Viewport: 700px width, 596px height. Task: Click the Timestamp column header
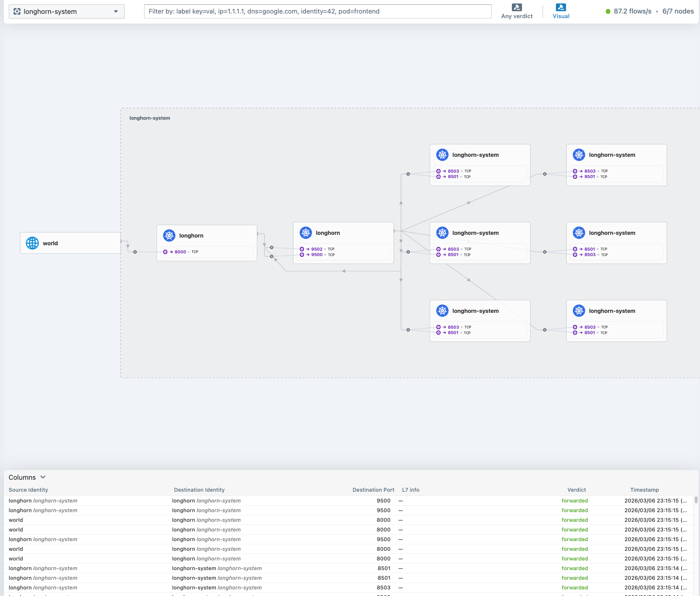coord(644,490)
